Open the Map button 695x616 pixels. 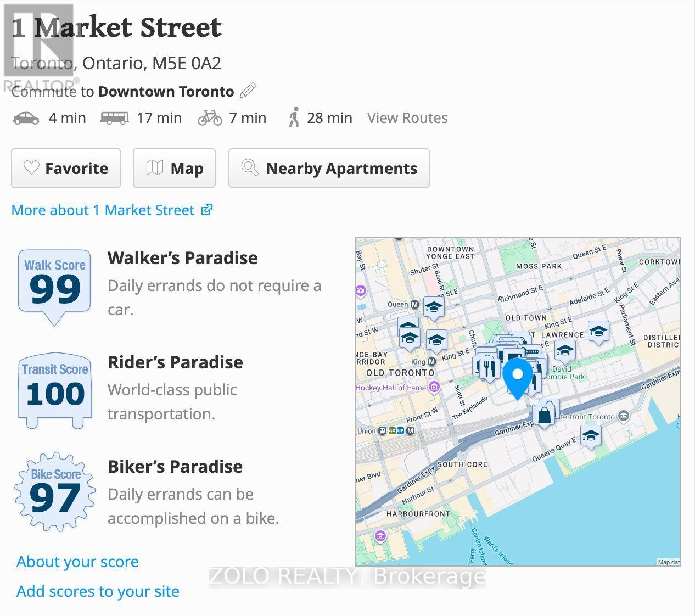(x=174, y=168)
